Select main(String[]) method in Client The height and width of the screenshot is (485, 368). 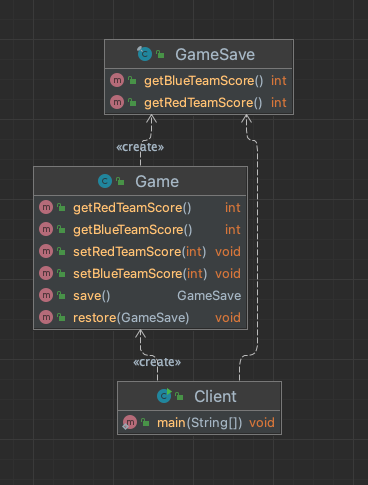click(x=199, y=423)
